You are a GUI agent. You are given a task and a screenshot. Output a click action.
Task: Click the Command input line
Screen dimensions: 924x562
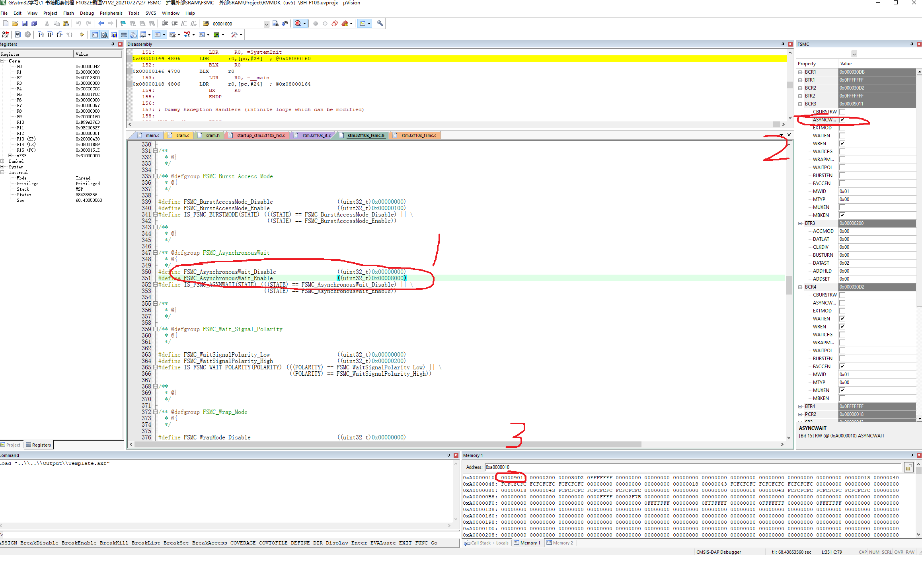(230, 535)
